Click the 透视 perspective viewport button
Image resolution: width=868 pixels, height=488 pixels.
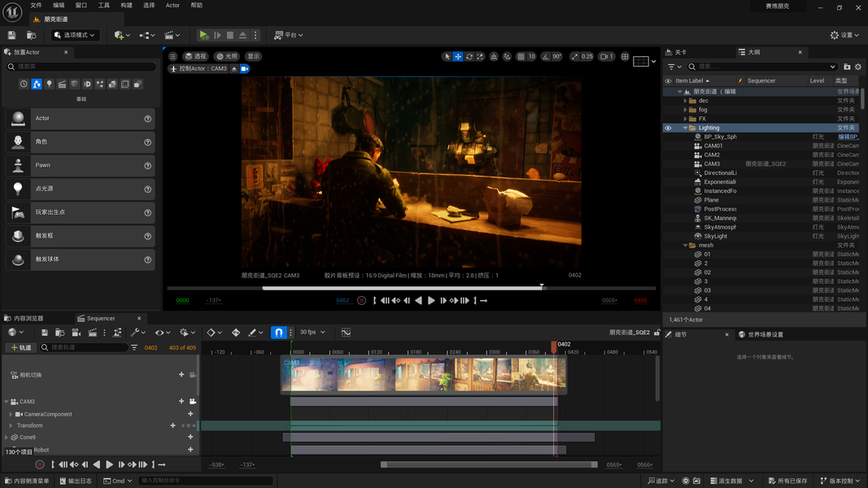[195, 56]
